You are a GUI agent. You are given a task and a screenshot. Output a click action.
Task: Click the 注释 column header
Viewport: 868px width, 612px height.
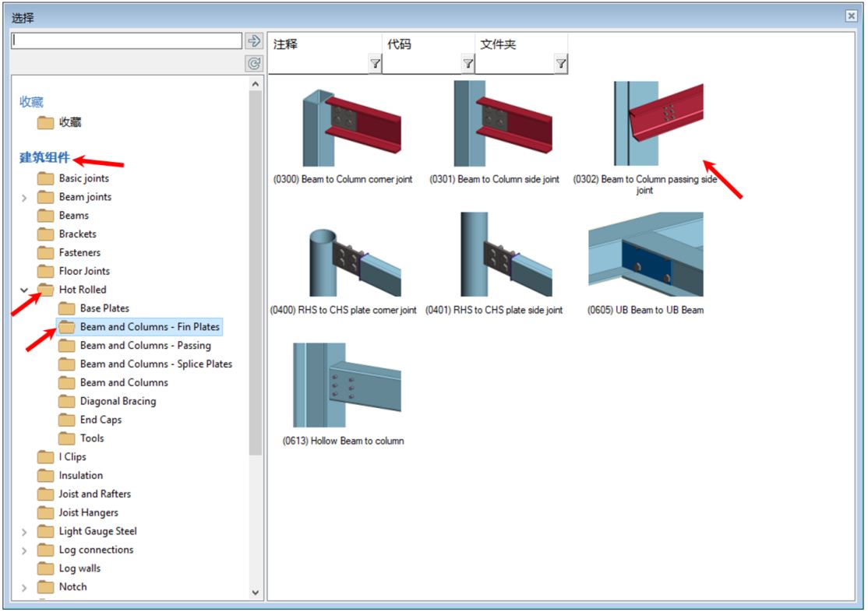click(x=286, y=44)
